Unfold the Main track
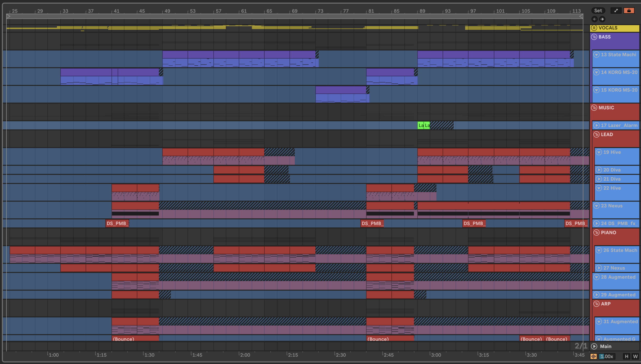Screen dimensions: 641x364 [x=594, y=346]
